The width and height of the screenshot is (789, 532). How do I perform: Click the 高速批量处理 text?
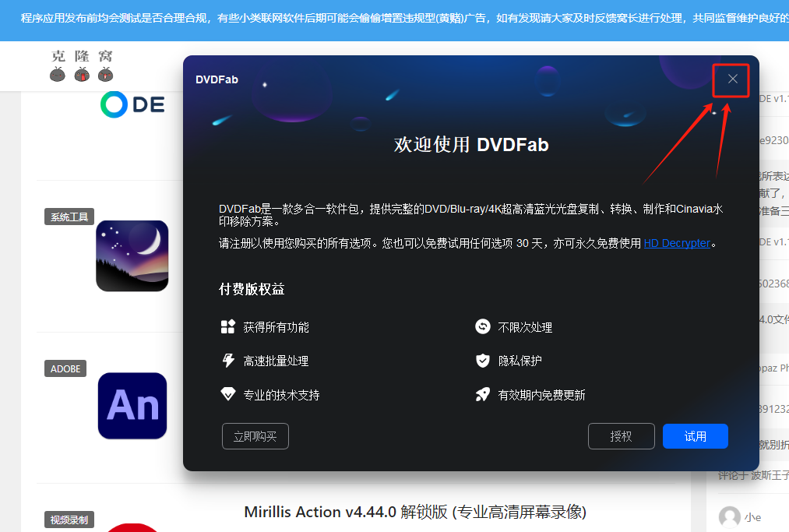[x=277, y=361]
